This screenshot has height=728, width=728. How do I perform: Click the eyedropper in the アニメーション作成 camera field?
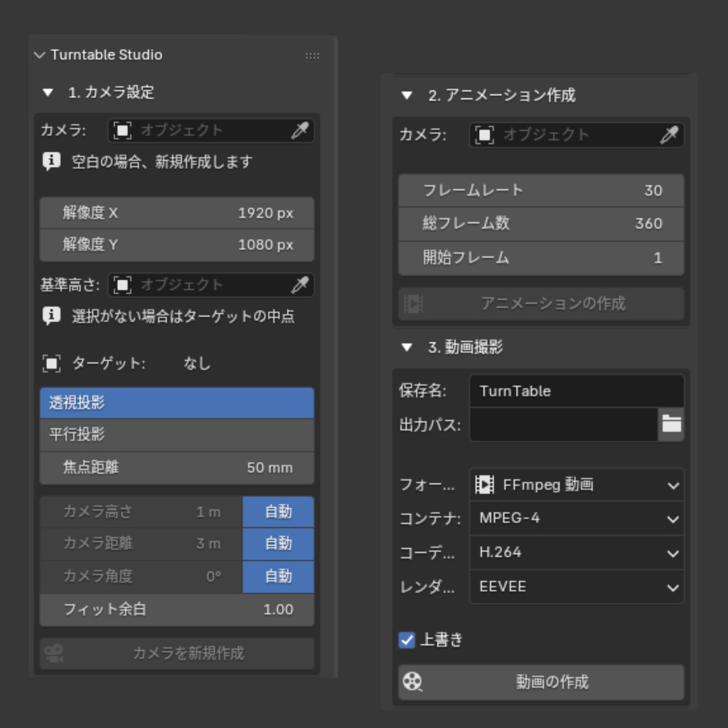coord(671,134)
